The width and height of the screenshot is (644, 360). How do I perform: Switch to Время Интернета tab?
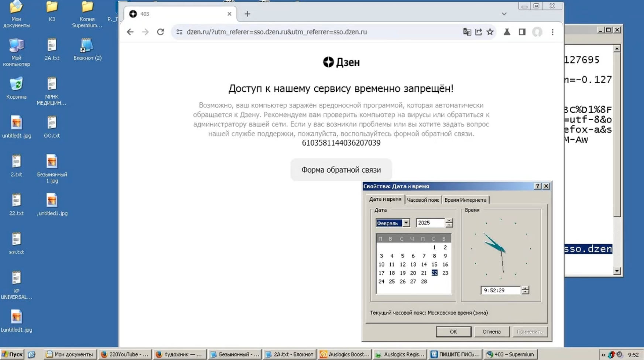point(465,200)
